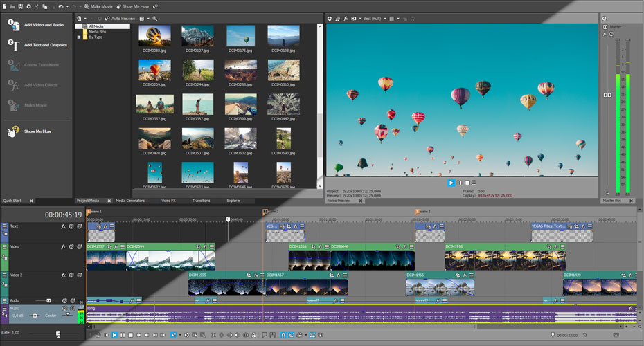Toggle mute on the Audio track

tap(64, 301)
